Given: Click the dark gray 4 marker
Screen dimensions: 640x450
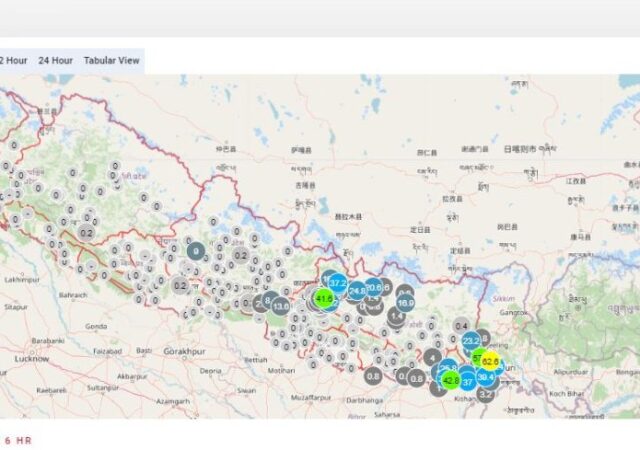Looking at the screenshot, I should pos(432,356).
